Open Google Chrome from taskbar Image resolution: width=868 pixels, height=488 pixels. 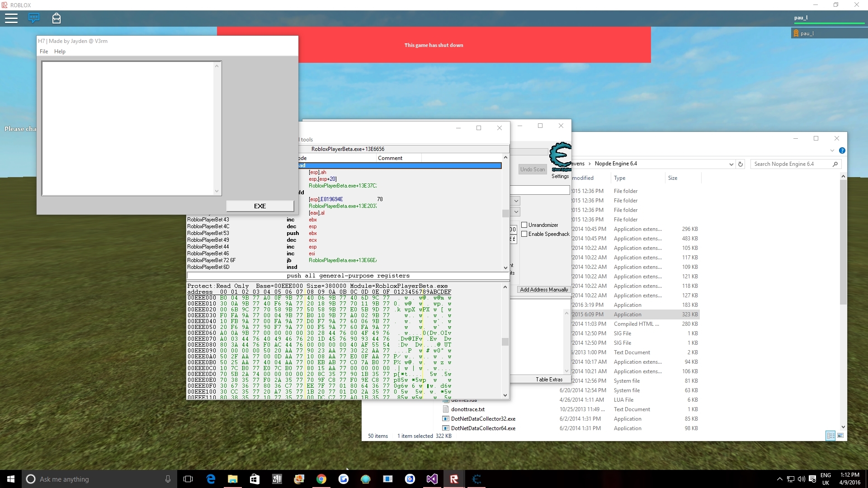pyautogui.click(x=321, y=479)
